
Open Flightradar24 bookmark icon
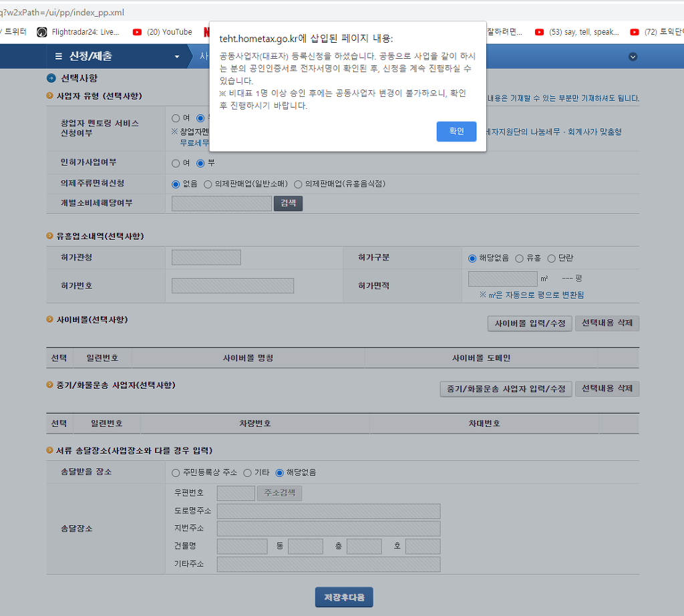point(42,32)
